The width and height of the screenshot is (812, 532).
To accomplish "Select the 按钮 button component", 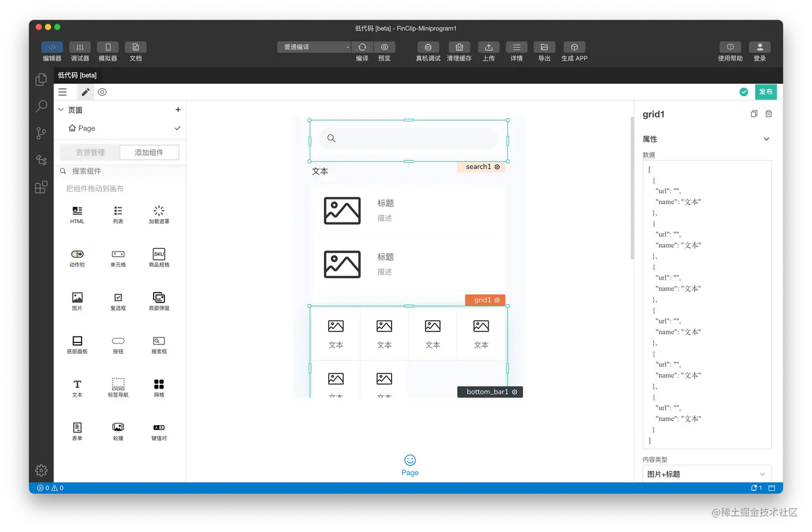I will (118, 346).
